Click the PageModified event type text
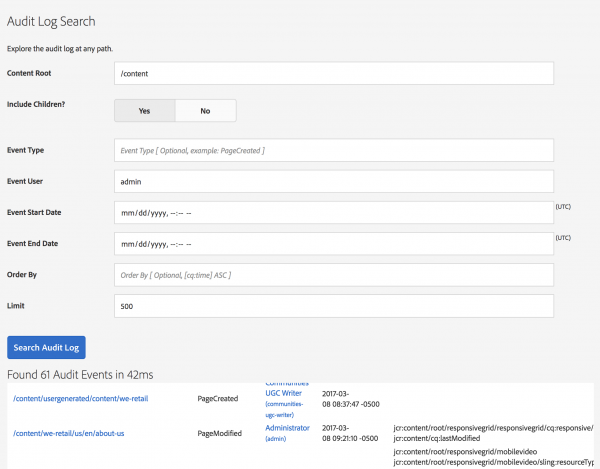 pos(220,433)
